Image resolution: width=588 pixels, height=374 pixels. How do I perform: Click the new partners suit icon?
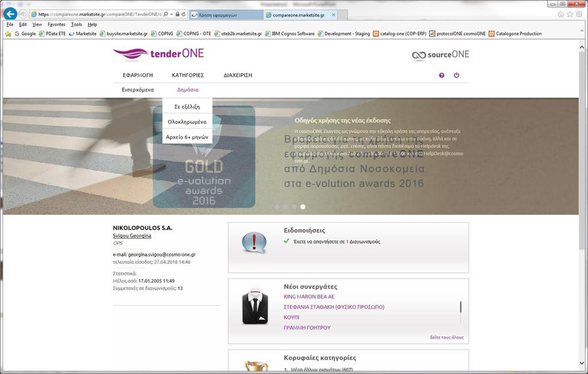pyautogui.click(x=255, y=306)
